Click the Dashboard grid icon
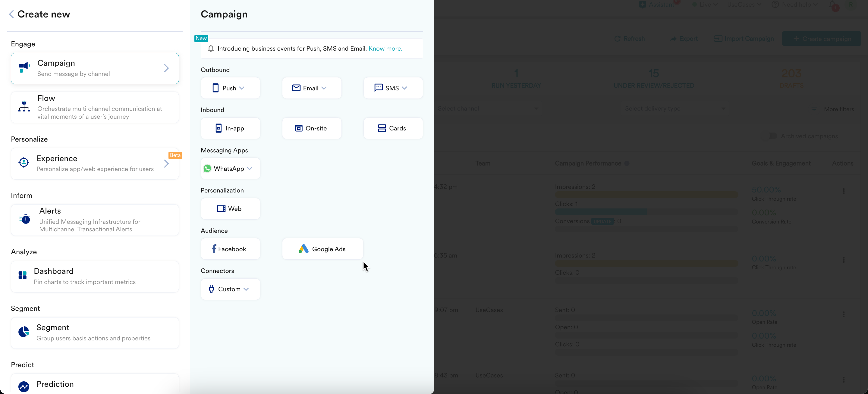 pyautogui.click(x=23, y=275)
